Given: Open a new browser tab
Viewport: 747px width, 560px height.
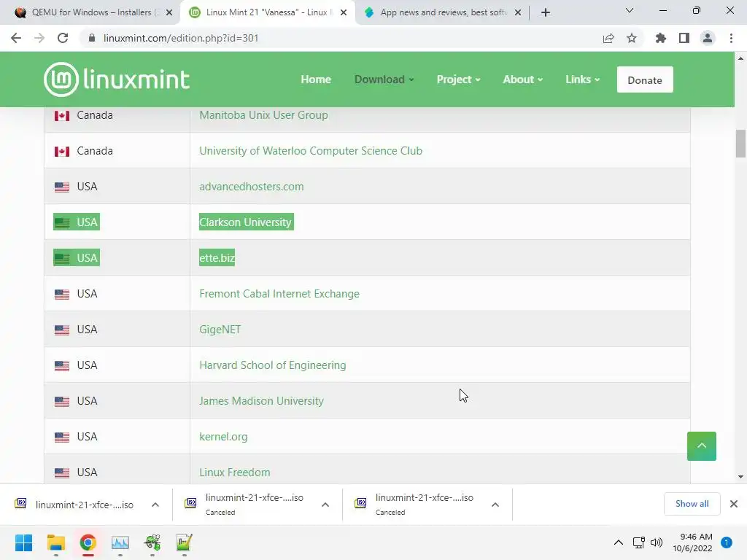Looking at the screenshot, I should (546, 12).
